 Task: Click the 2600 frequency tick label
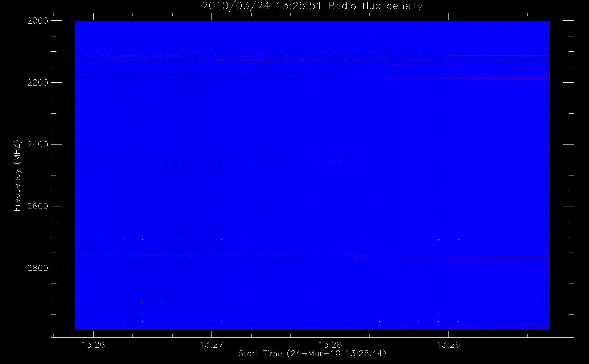[38, 206]
